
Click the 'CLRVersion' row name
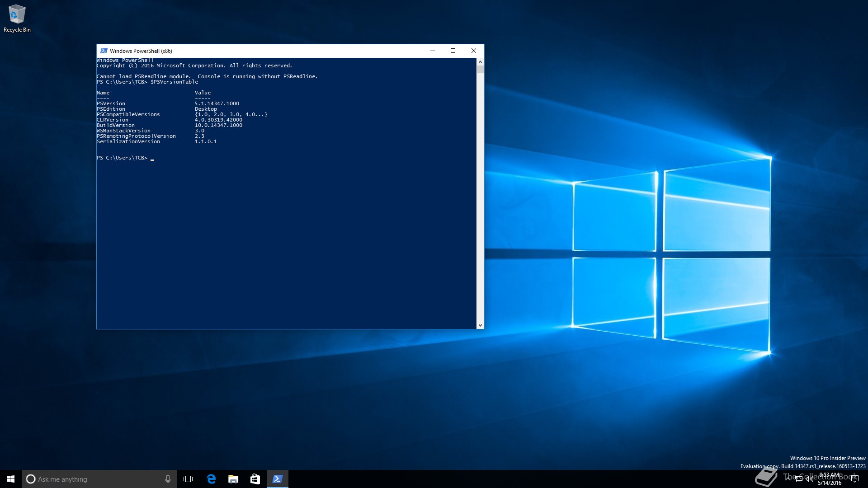coord(113,120)
